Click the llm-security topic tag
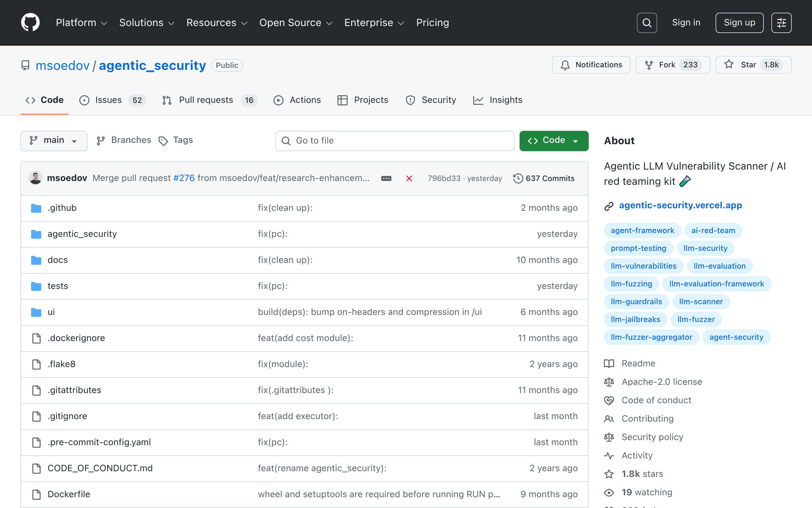812x508 pixels. click(705, 248)
